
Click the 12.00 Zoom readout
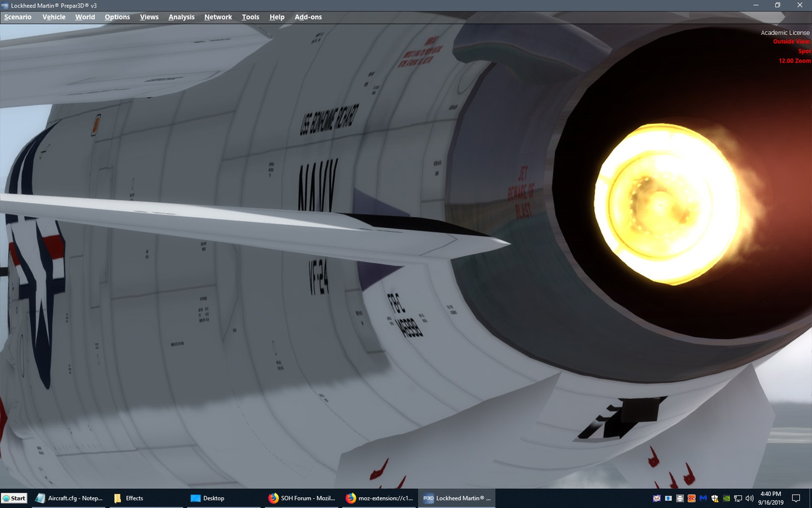point(795,61)
